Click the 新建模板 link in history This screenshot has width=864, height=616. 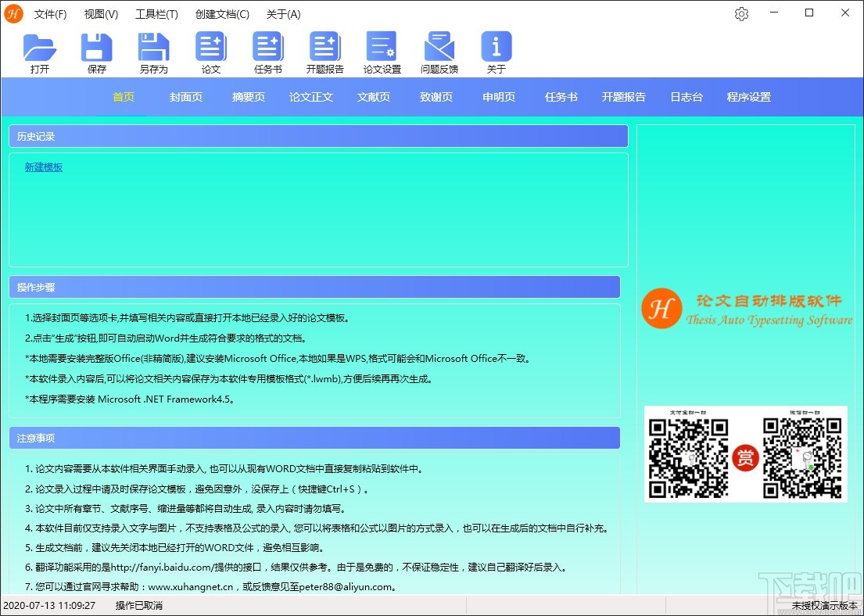point(43,167)
